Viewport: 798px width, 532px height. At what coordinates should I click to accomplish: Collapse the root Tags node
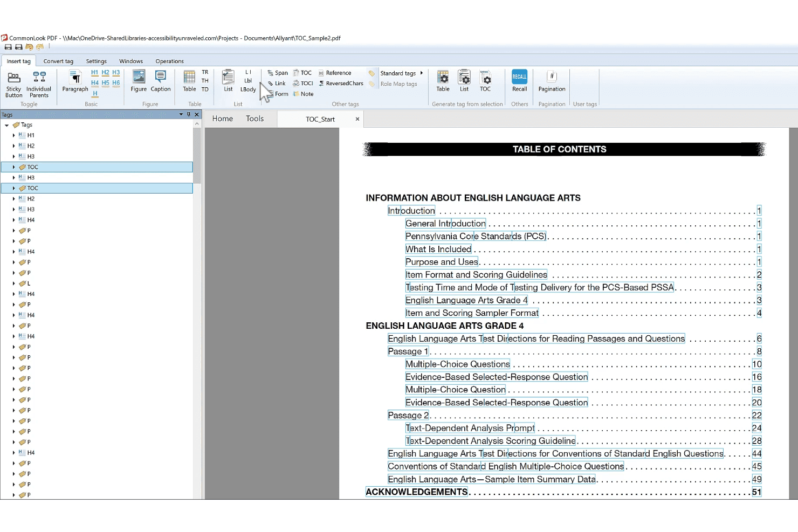(x=6, y=125)
